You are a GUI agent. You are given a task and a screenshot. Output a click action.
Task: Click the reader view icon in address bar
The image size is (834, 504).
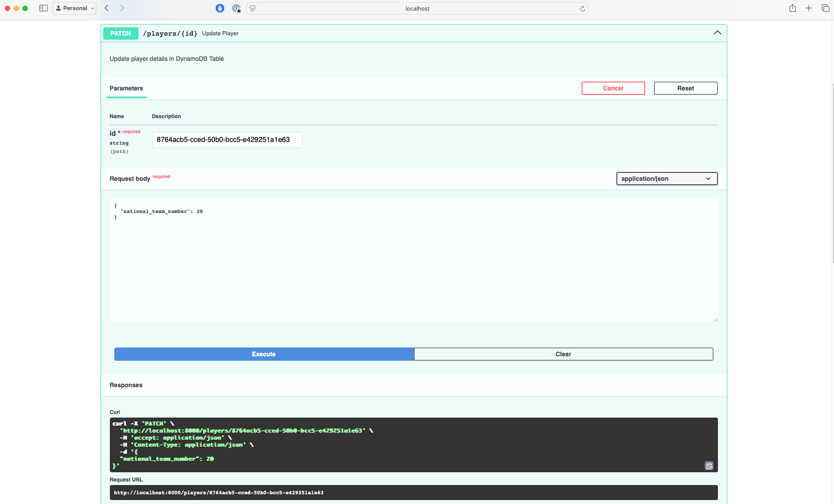(253, 8)
